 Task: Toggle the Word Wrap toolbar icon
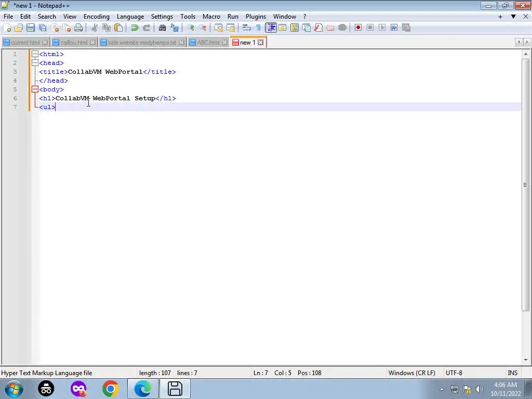247,28
